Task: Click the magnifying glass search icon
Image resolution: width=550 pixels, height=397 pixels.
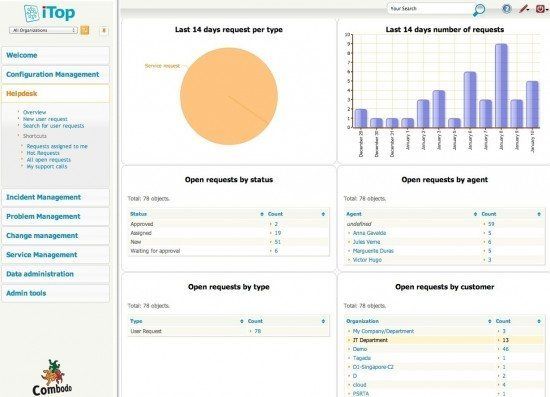Action: pos(479,9)
